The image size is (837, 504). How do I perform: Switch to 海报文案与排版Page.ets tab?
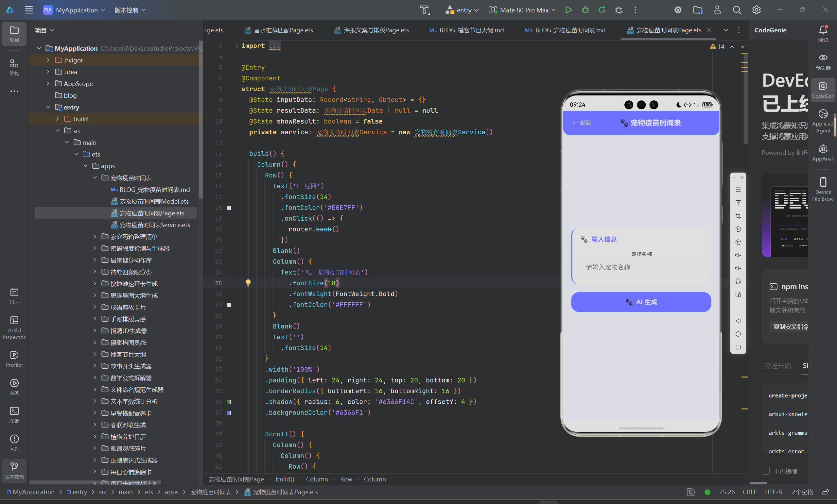point(372,30)
